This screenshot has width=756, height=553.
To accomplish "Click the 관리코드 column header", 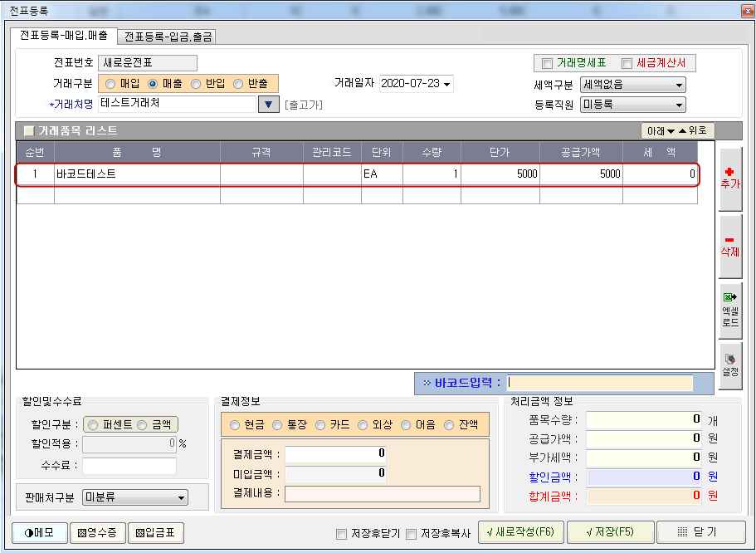I will (332, 153).
